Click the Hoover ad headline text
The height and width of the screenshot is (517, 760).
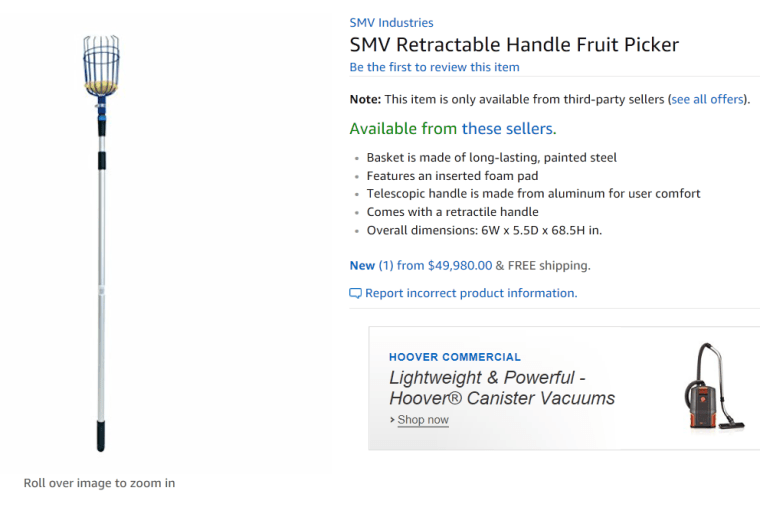coord(501,388)
